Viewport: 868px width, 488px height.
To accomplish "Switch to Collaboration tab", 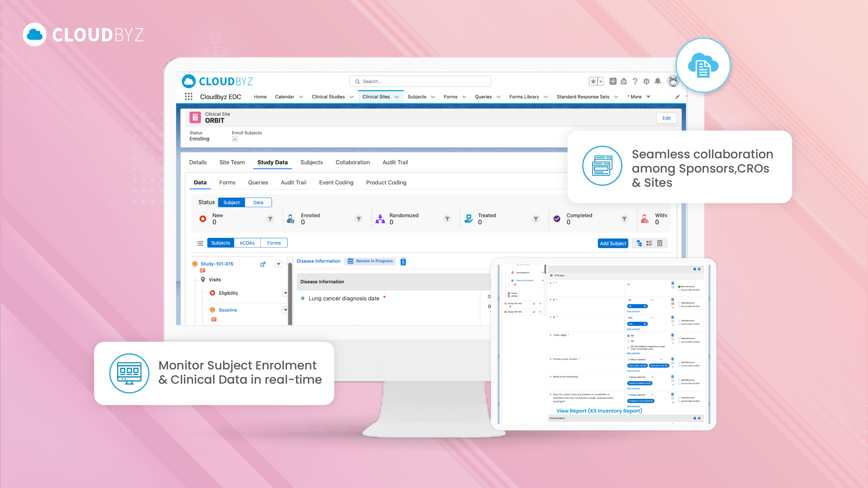I will [353, 162].
